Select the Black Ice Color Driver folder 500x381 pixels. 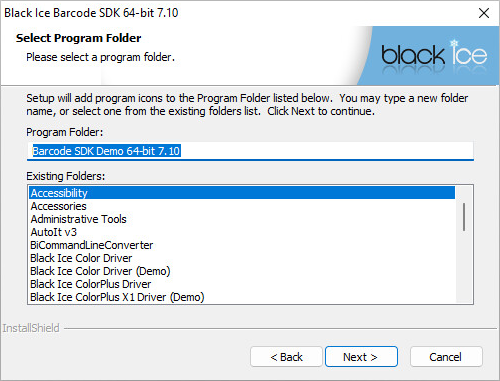click(242, 258)
